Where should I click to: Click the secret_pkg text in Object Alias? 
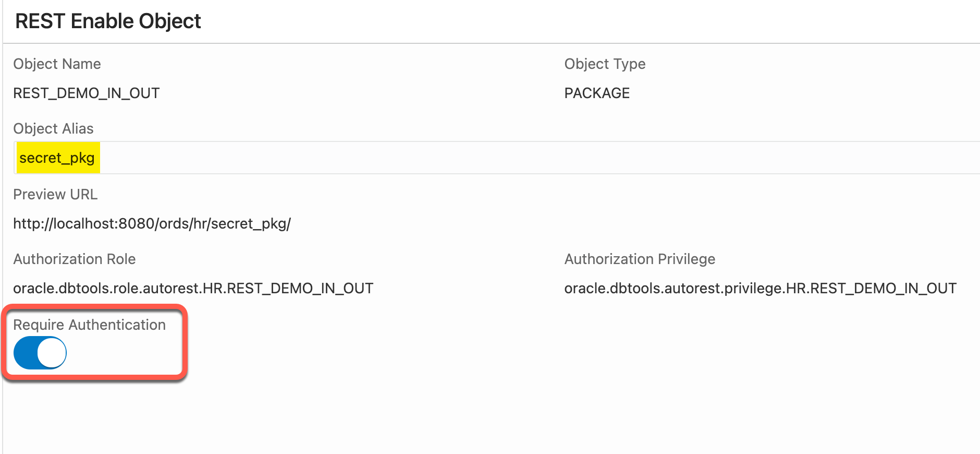[57, 158]
